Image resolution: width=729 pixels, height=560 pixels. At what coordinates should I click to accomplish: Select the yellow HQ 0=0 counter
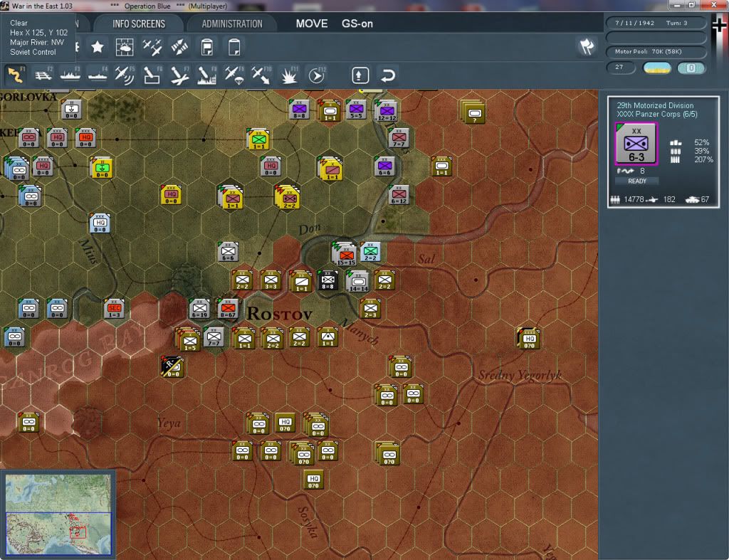pos(171,195)
